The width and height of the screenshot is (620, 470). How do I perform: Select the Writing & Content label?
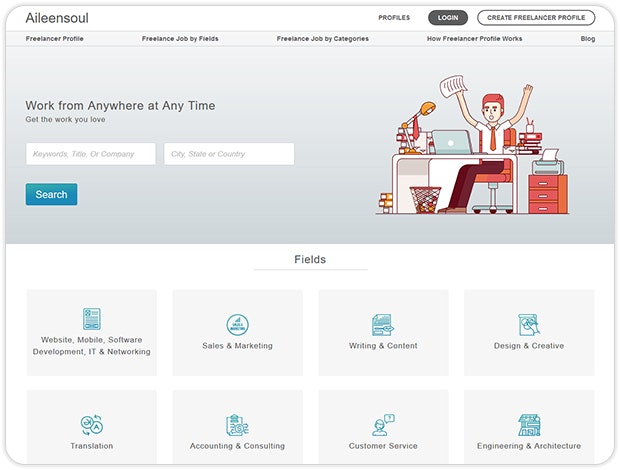[x=383, y=345]
